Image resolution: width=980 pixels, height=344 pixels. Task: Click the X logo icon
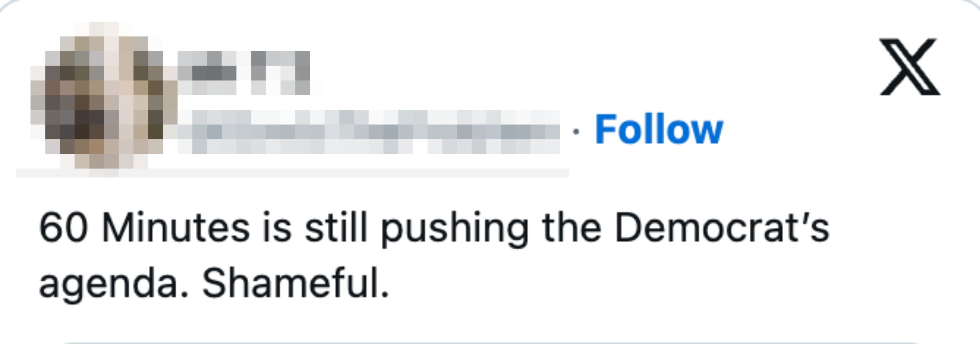click(x=910, y=66)
